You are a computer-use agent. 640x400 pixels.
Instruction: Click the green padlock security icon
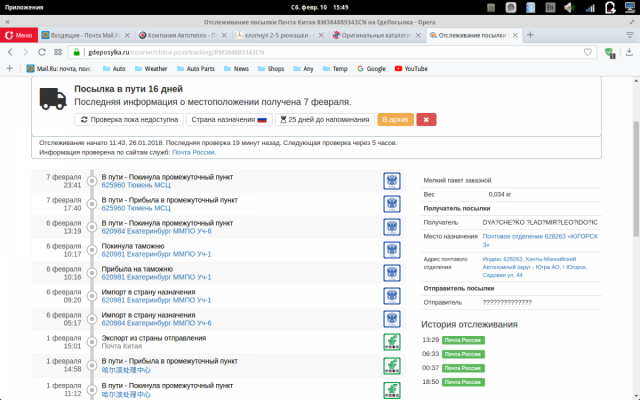(x=77, y=52)
